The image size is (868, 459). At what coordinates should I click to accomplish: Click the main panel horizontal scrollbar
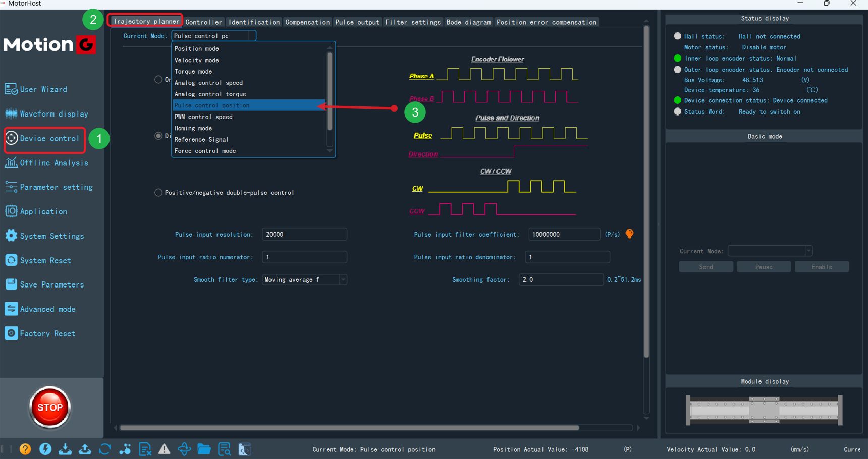pyautogui.click(x=349, y=428)
